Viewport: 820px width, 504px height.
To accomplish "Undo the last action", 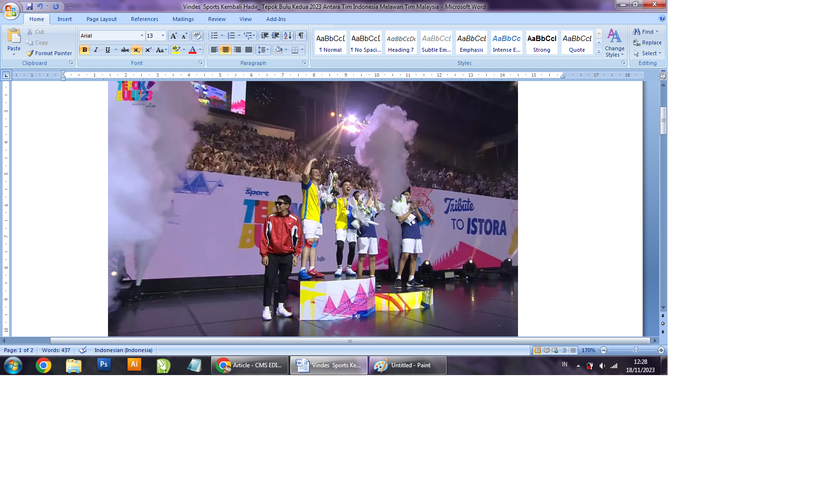I will click(x=40, y=6).
